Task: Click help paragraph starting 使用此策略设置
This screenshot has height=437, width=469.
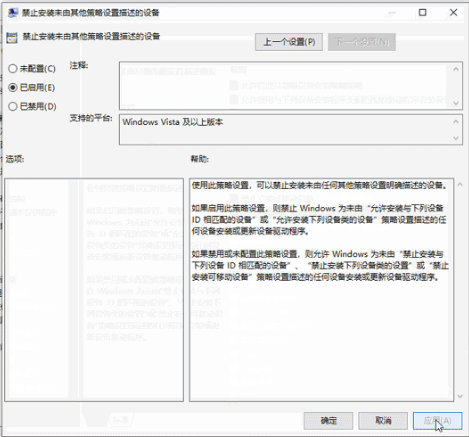Action: click(x=319, y=186)
